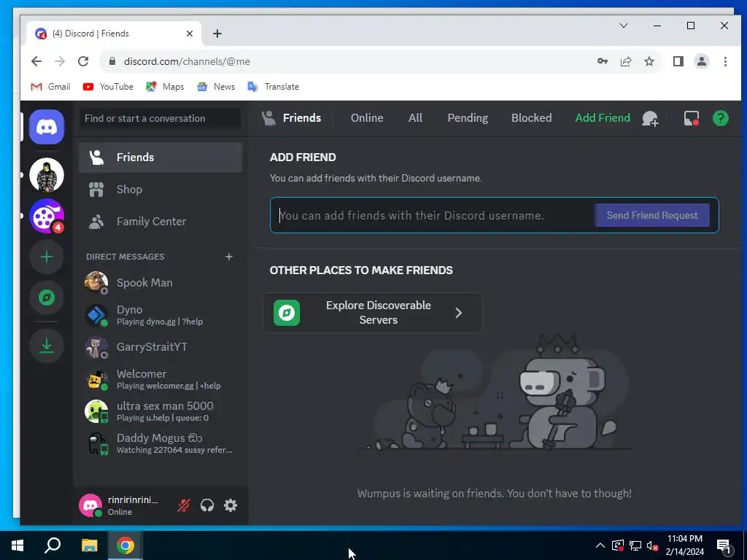
Task: Open Chrome profile avatar icon
Action: tap(701, 61)
